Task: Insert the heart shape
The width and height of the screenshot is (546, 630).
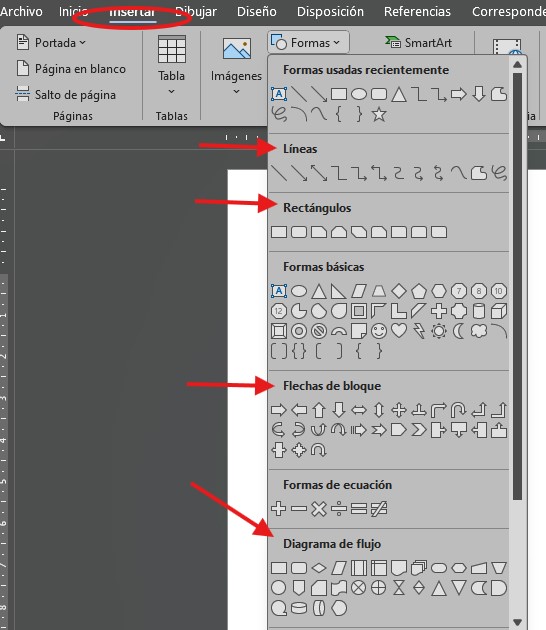Action: click(x=399, y=331)
